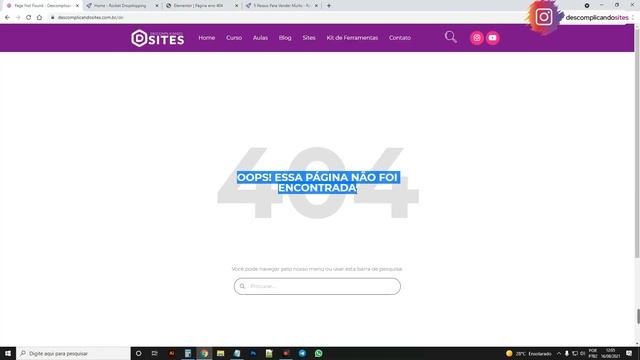Open Cortana circle icon on taskbar
This screenshot has width=640, height=360.
[138, 353]
